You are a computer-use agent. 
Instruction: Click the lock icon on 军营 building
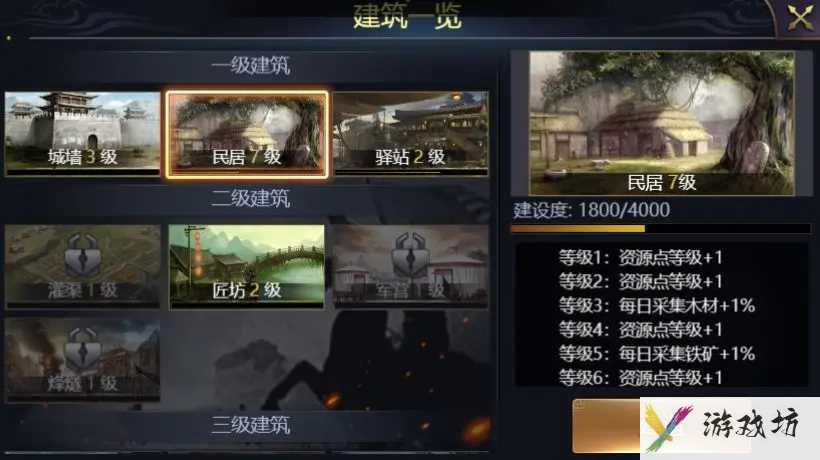[411, 255]
